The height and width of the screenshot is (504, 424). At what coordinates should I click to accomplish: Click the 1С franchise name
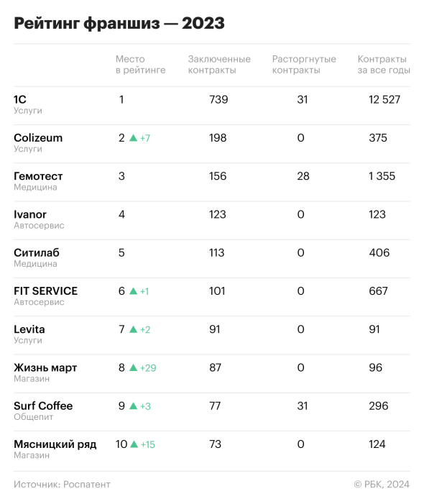(x=20, y=100)
